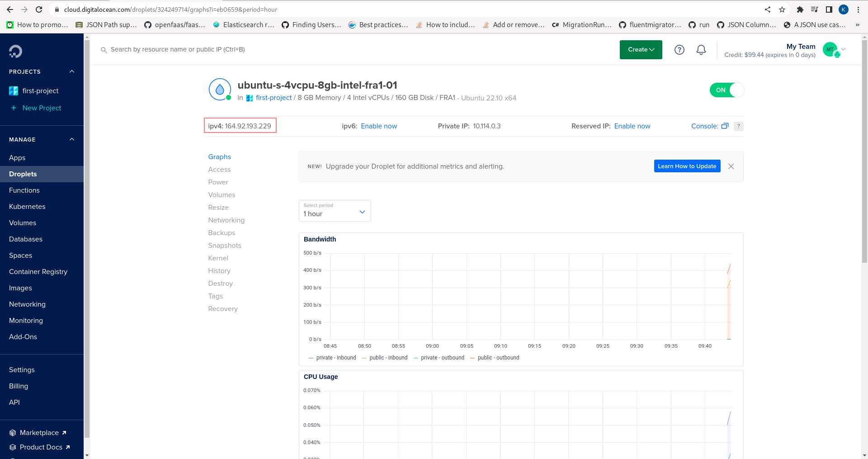Open Databases in sidebar
This screenshot has height=459, width=868.
(26, 239)
